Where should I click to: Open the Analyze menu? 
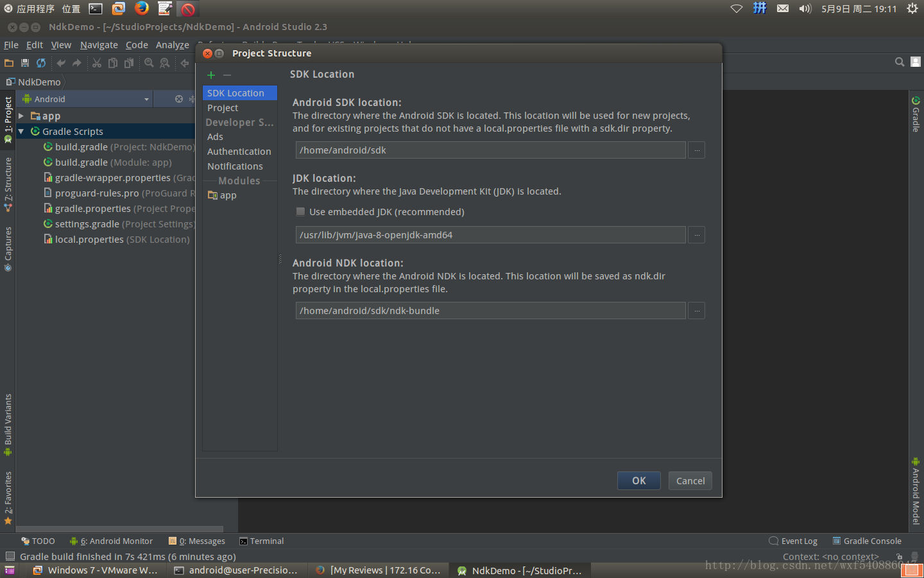[173, 45]
